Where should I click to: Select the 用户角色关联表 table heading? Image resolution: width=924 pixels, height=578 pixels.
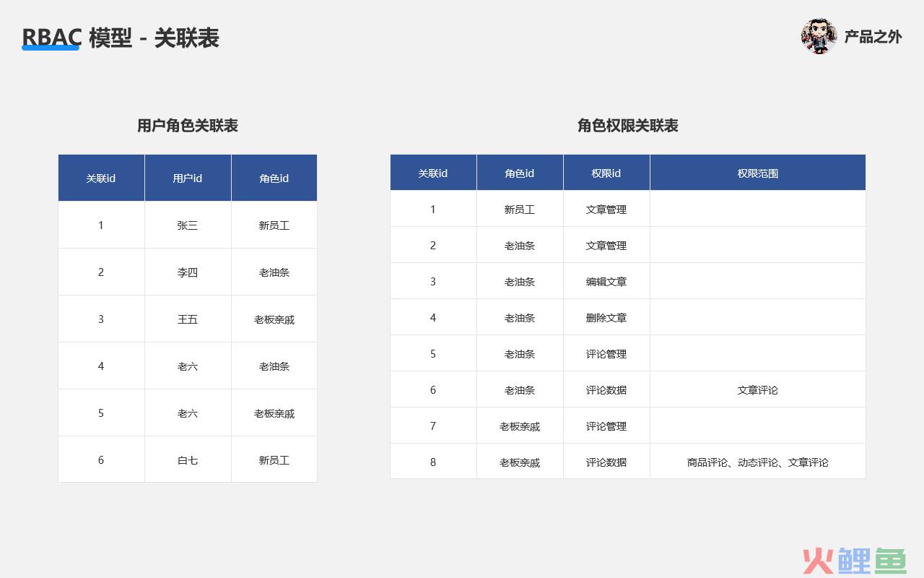(188, 126)
